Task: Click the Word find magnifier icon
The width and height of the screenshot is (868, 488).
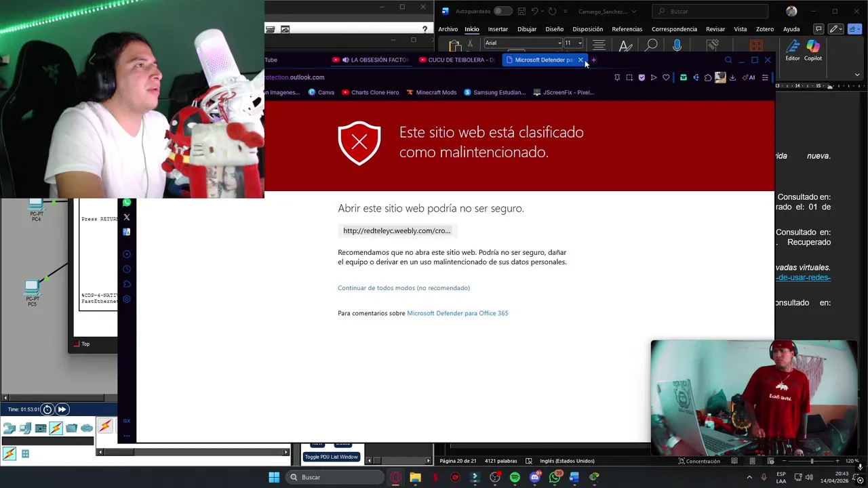Action: click(x=651, y=45)
